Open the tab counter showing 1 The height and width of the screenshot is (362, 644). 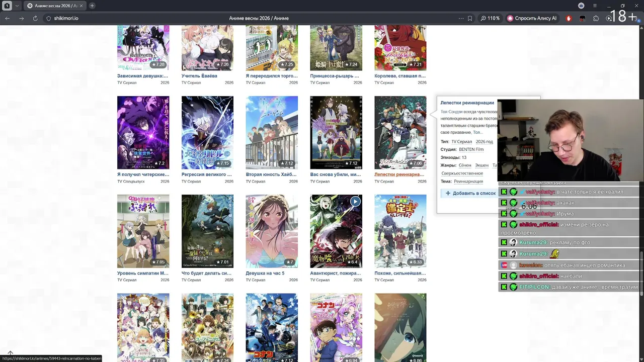(7, 6)
